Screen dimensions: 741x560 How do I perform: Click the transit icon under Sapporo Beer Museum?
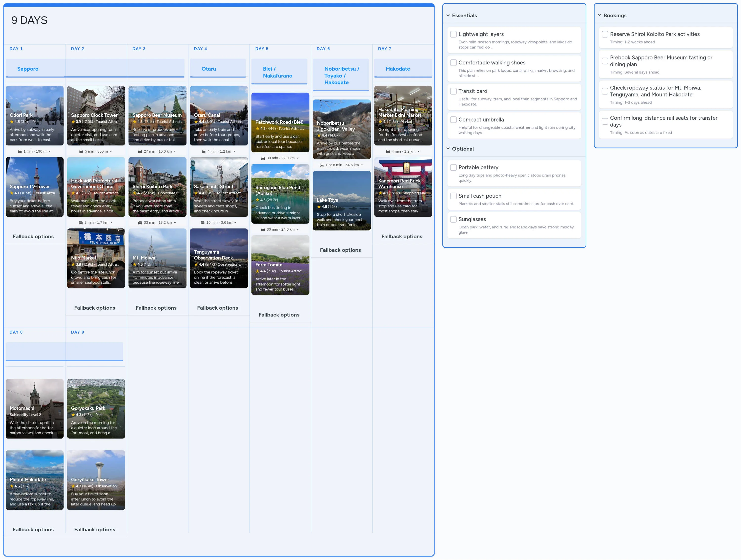pyautogui.click(x=140, y=151)
